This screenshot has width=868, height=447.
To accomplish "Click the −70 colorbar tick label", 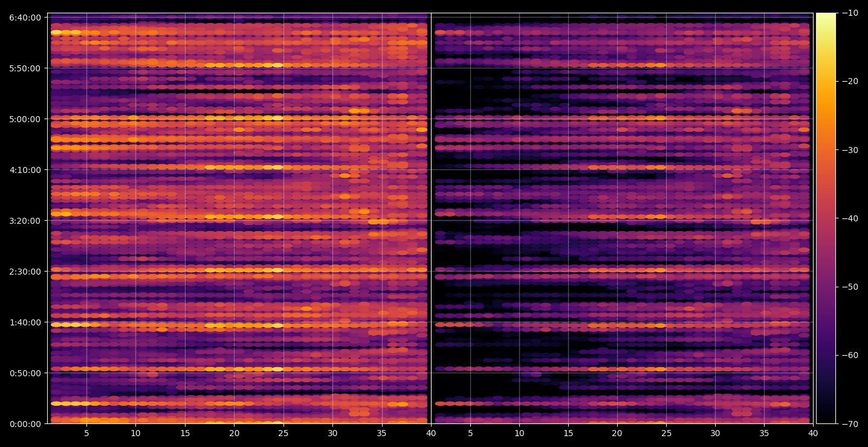I will click(850, 423).
